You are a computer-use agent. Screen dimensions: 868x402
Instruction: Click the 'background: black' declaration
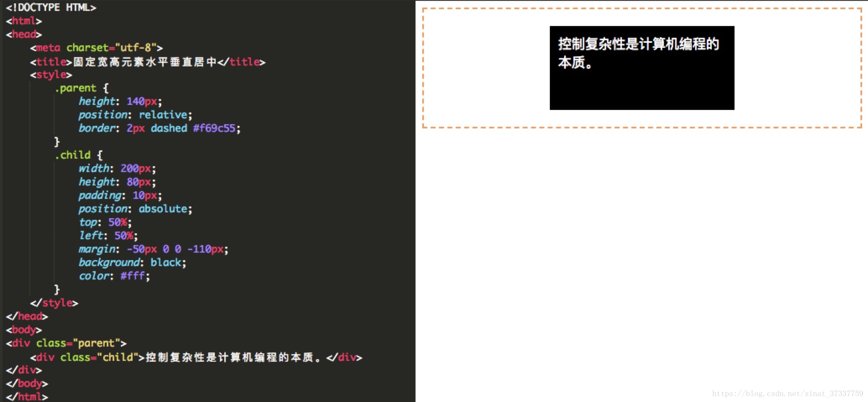(x=132, y=263)
